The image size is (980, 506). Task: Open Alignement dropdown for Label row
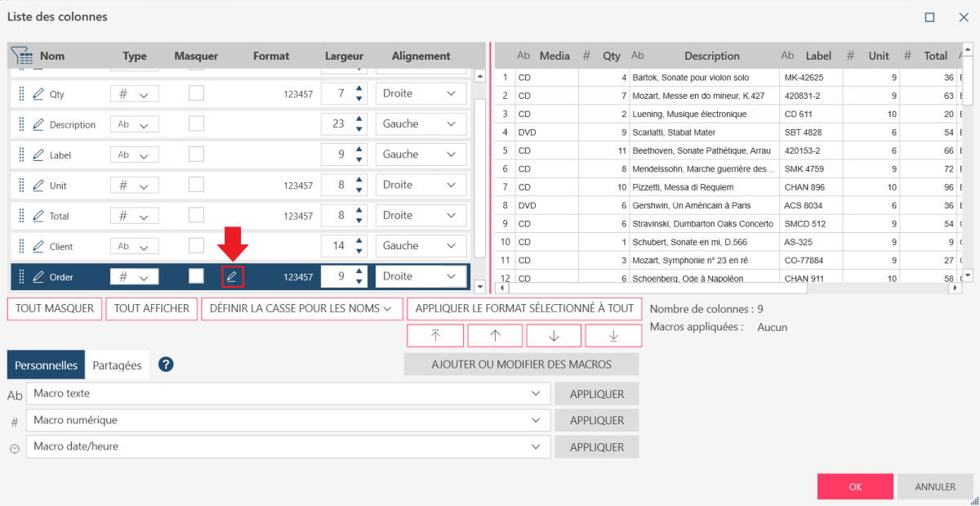pos(421,154)
